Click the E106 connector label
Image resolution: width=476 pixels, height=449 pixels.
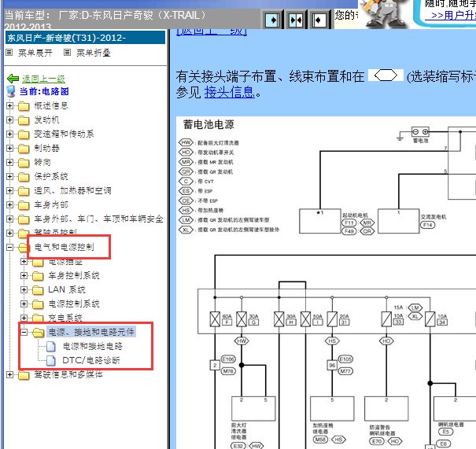coord(228,359)
